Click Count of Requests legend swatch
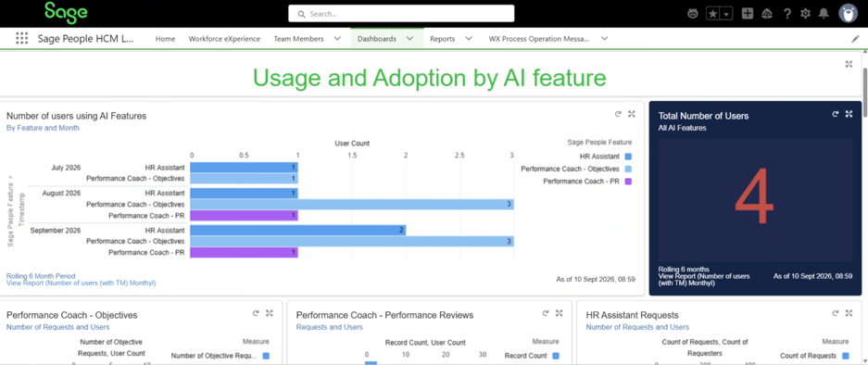This screenshot has height=365, width=868. point(845,356)
